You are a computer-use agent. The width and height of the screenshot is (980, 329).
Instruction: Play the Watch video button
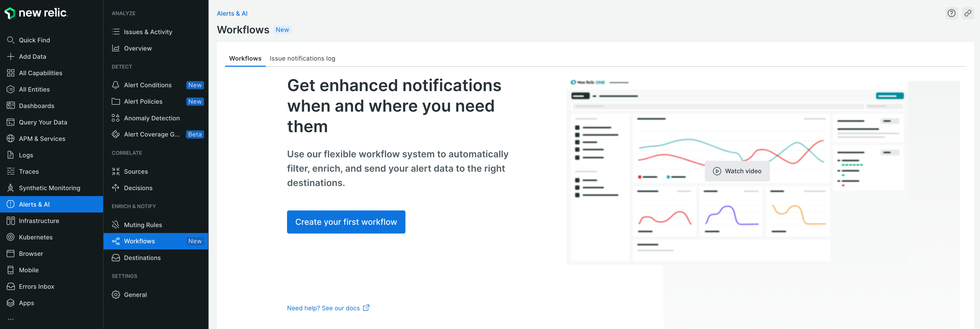coord(737,171)
